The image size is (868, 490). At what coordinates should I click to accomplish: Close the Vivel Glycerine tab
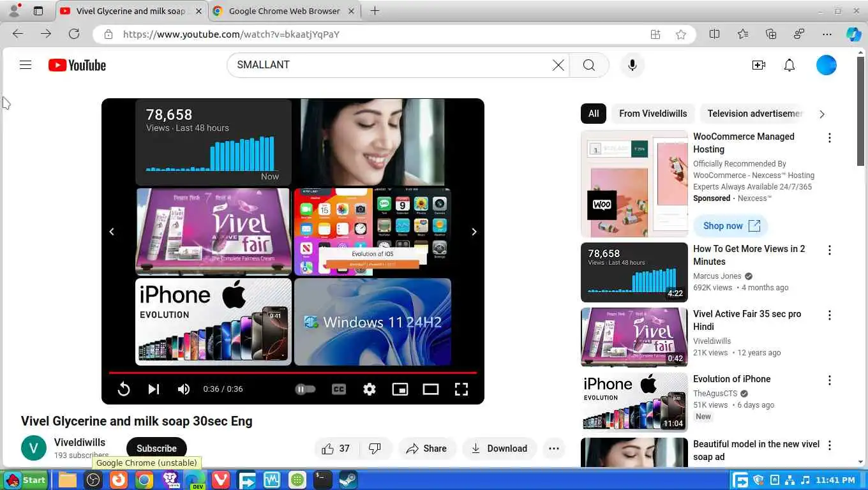click(x=198, y=11)
